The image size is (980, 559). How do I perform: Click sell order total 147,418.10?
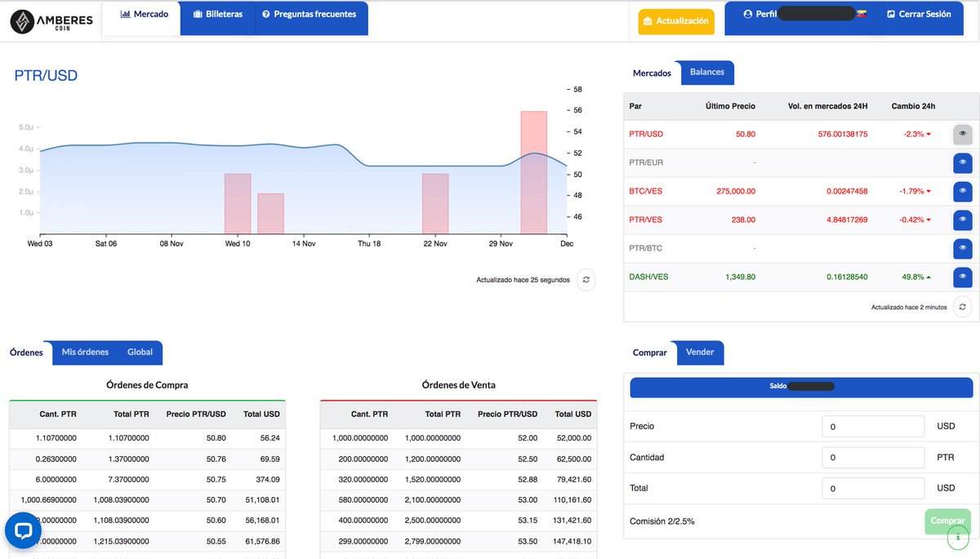(572, 540)
